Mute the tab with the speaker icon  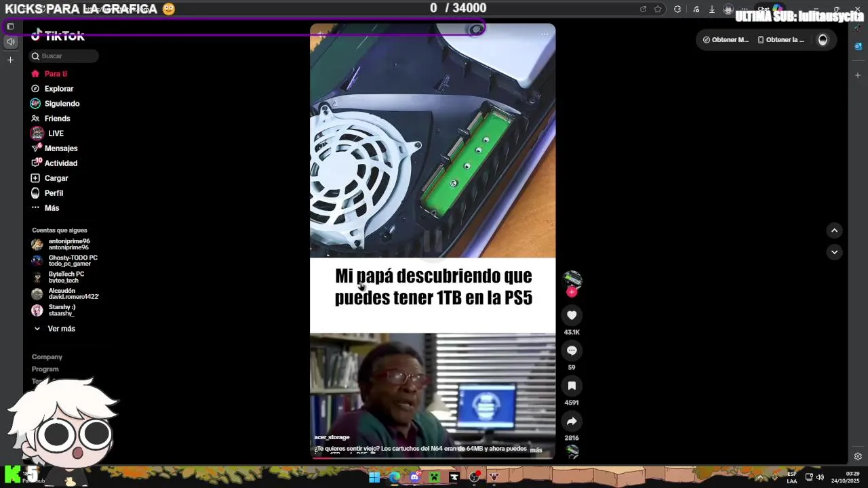coord(10,42)
